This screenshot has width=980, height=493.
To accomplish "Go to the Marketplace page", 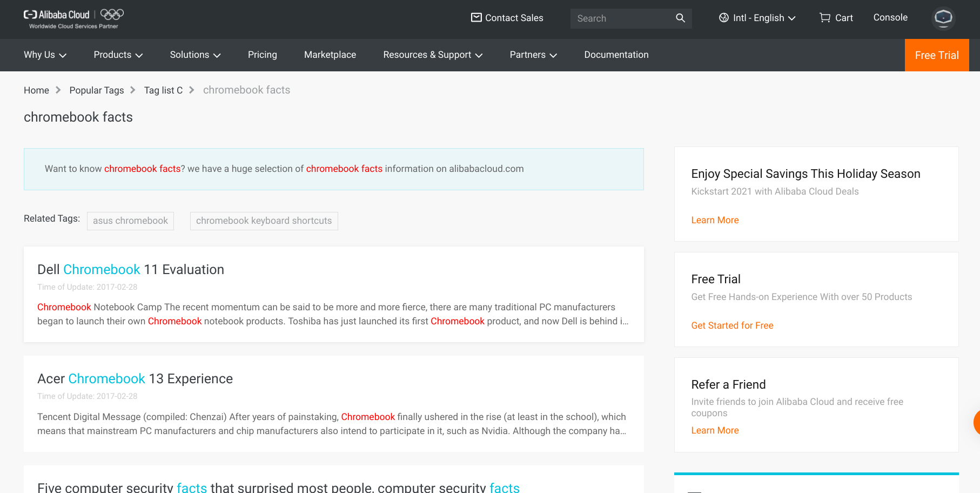I will [x=330, y=55].
